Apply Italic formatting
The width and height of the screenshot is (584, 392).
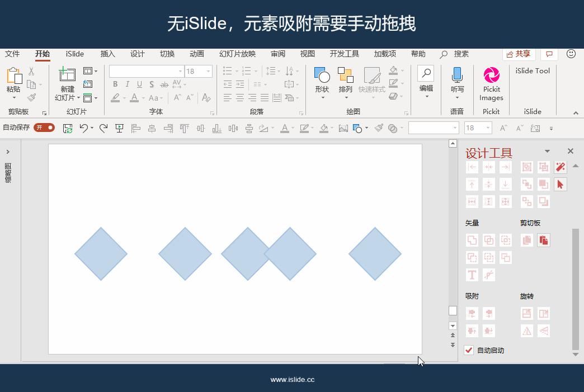point(128,84)
